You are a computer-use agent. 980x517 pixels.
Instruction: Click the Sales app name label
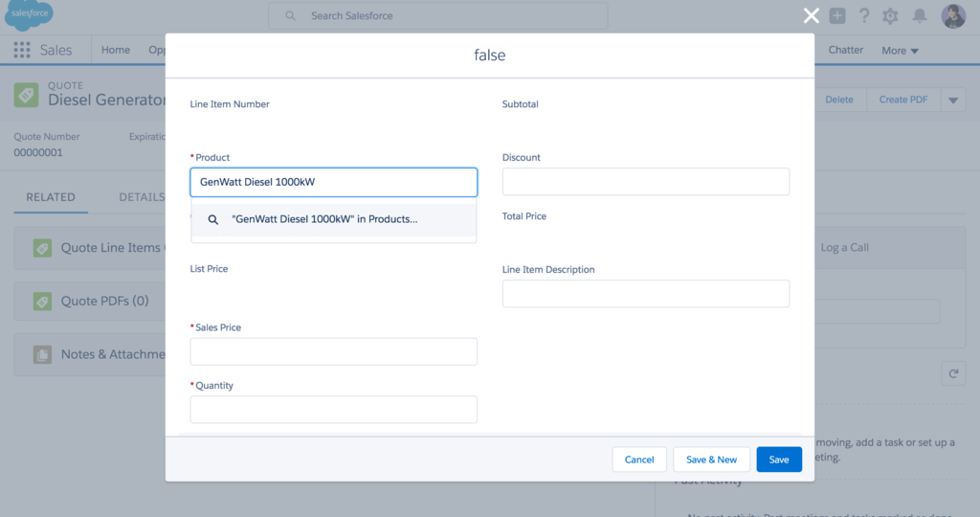point(56,50)
